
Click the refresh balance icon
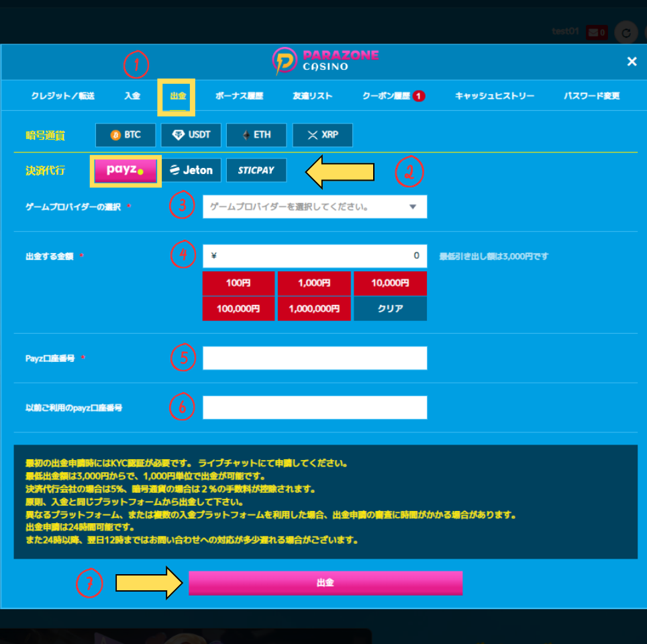626,33
